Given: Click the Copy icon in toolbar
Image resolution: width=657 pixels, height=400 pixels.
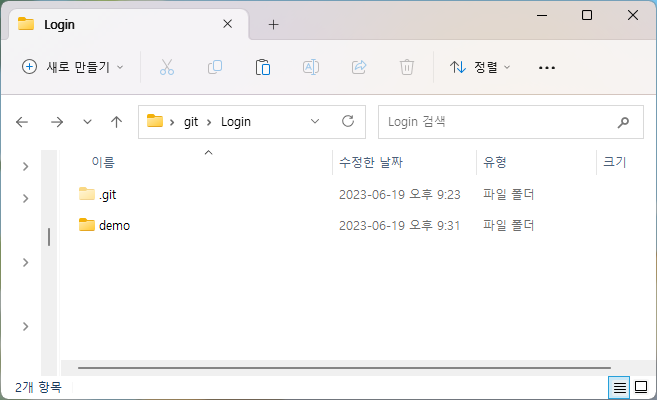Looking at the screenshot, I should point(215,67).
